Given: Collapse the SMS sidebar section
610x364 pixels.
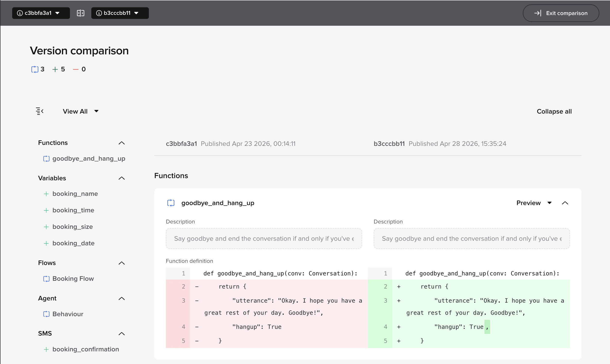Looking at the screenshot, I should [x=121, y=334].
